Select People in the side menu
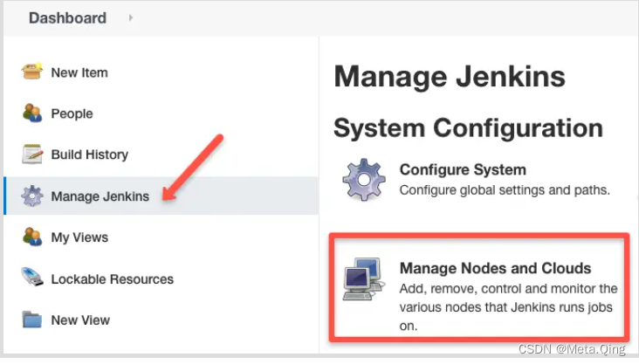 (72, 113)
